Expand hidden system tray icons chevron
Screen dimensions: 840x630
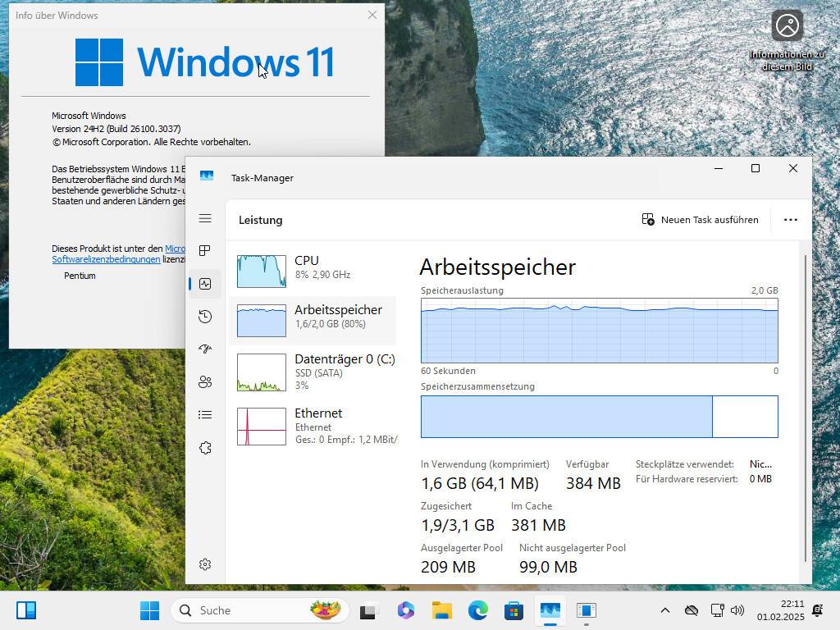[664, 610]
